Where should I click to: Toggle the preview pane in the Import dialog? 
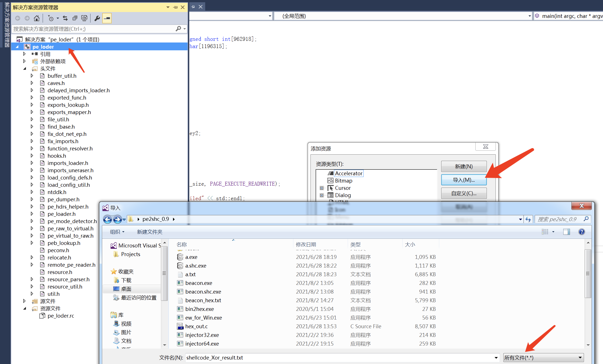(567, 232)
